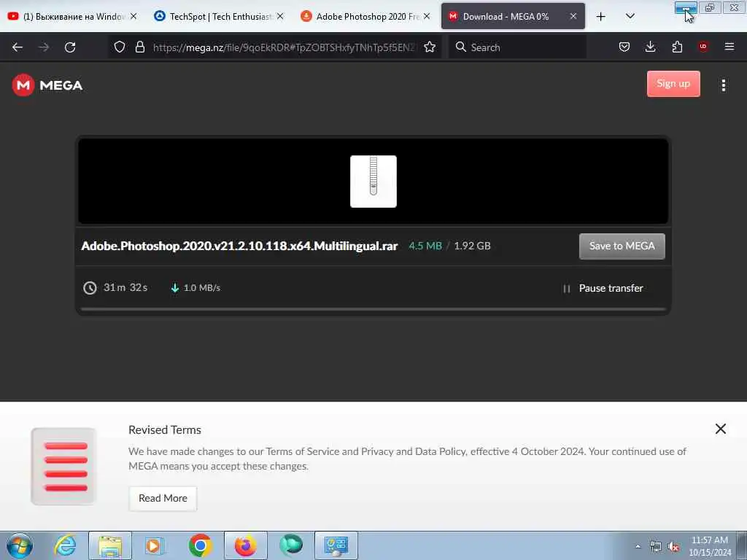Close the TechSpot tab
747x560 pixels.
[x=280, y=16]
